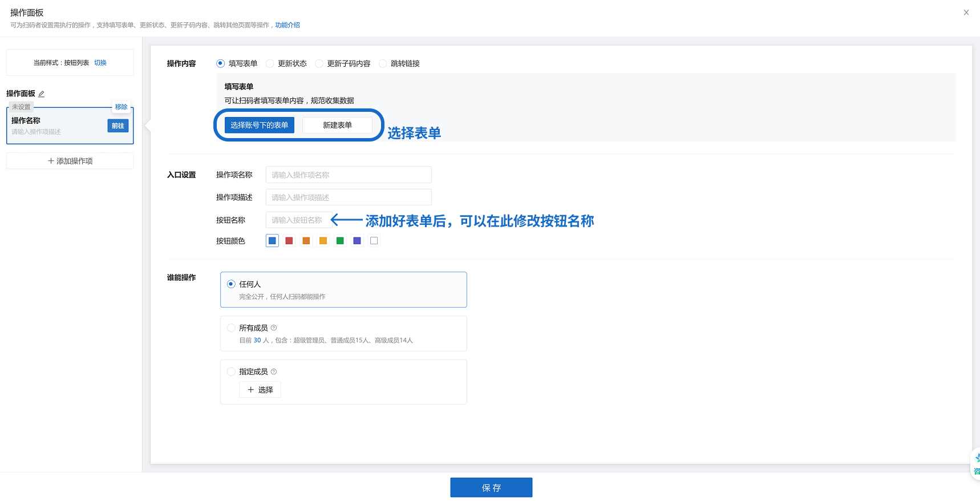This screenshot has height=501, width=980.
Task: Click the 选择 button under 指定成员
Action: [260, 390]
